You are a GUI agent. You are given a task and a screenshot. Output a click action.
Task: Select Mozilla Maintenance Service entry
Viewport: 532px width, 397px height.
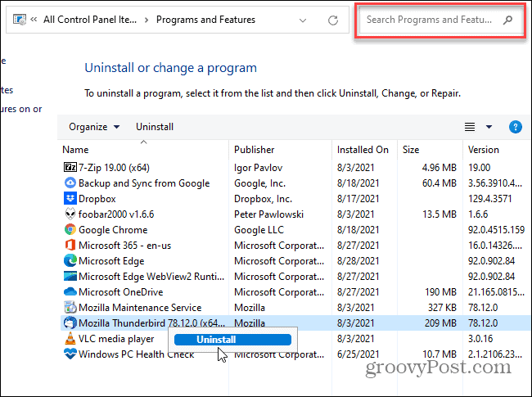point(140,308)
